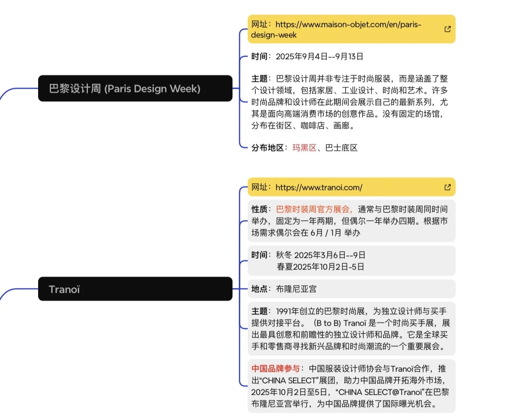Screen dimensions: 523x420
Task: Select the 时间 node showing 2025年9月4日--9月13日
Action: pos(307,56)
